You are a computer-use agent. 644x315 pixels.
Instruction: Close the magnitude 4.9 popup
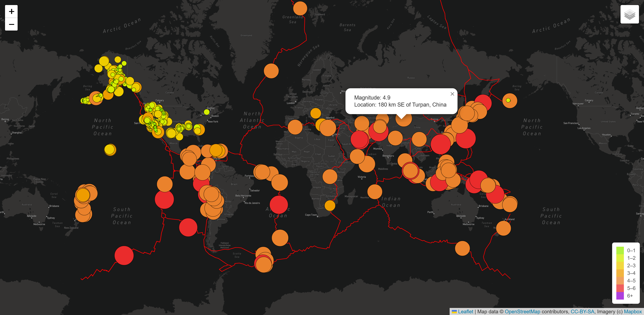pos(452,94)
